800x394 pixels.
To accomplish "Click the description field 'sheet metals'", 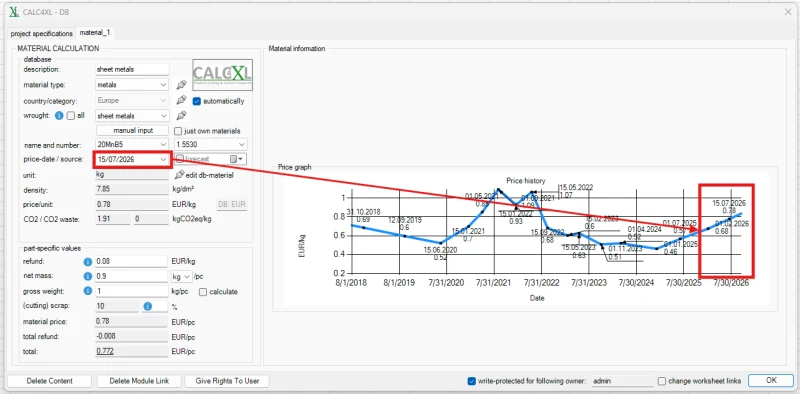I will 132,69.
